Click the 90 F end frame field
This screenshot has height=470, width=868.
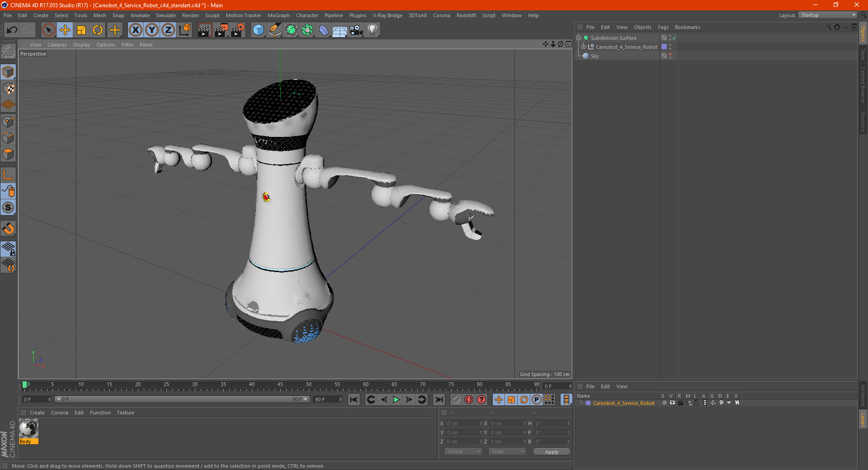point(328,399)
